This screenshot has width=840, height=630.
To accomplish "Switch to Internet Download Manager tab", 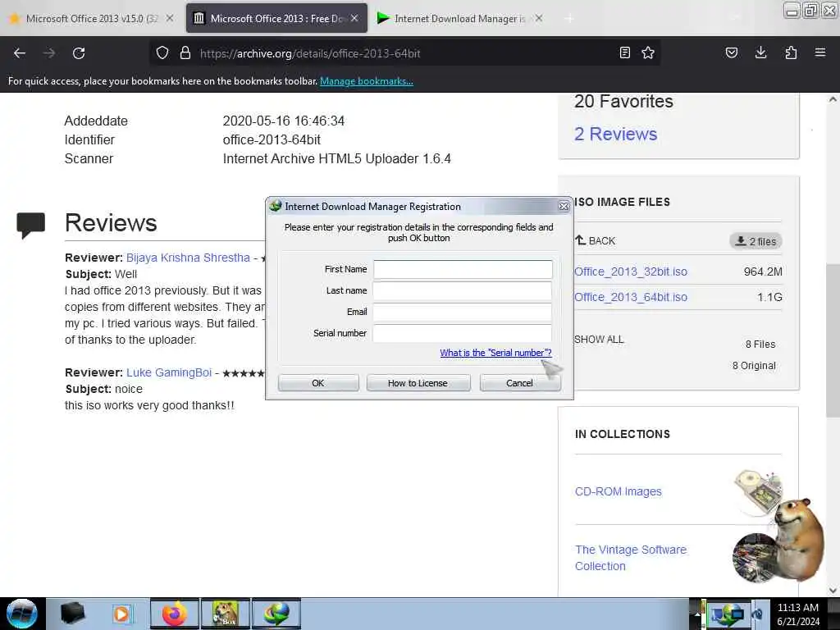I will click(459, 18).
